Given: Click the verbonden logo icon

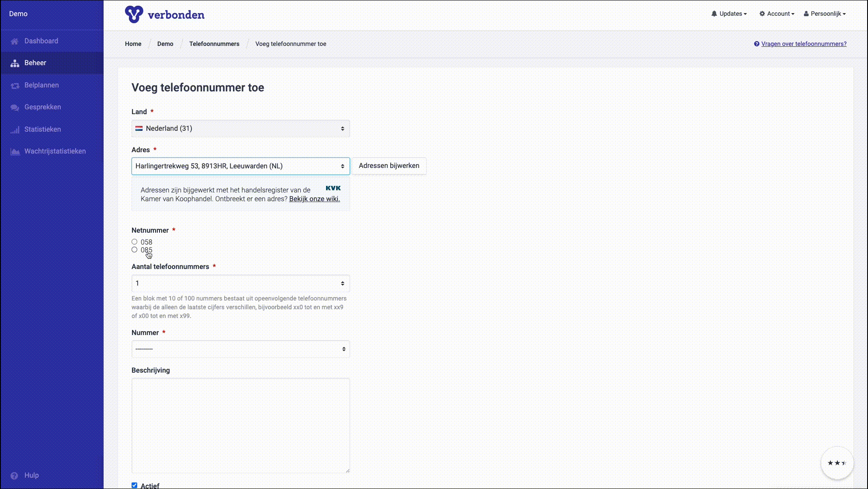Looking at the screenshot, I should tap(134, 14).
